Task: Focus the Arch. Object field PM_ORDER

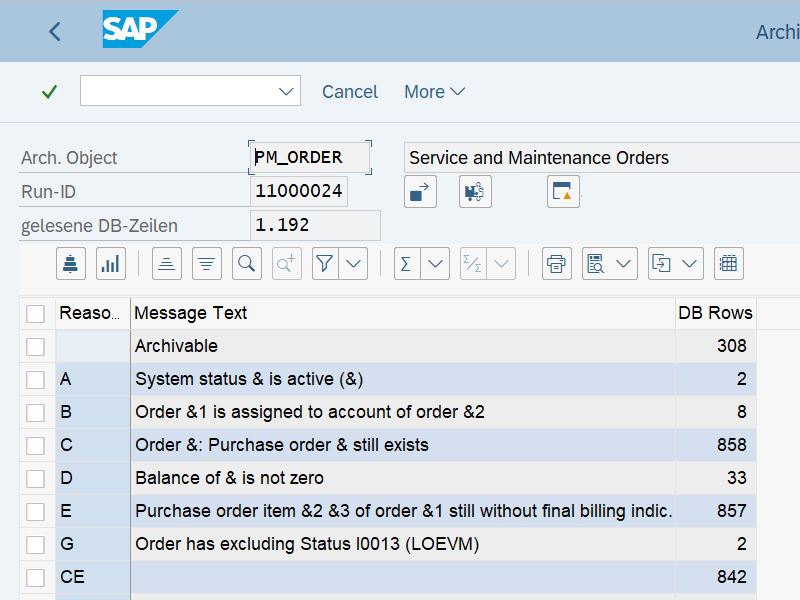Action: 310,158
